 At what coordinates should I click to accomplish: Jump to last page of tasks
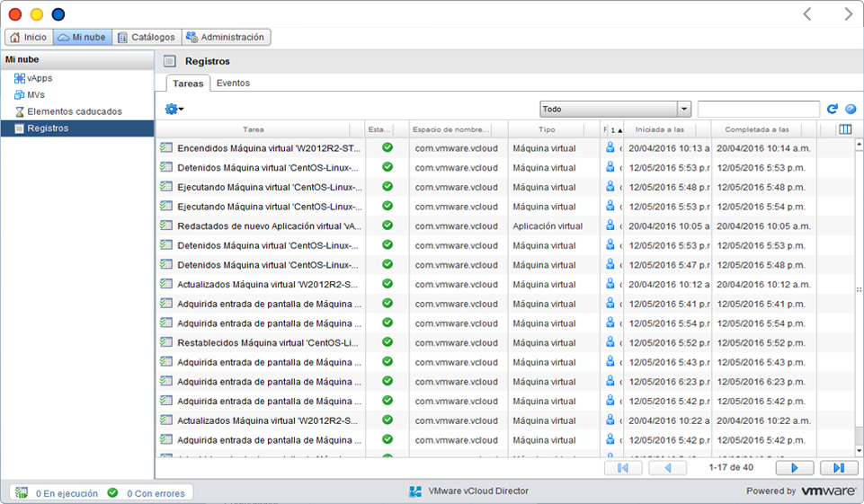click(838, 468)
